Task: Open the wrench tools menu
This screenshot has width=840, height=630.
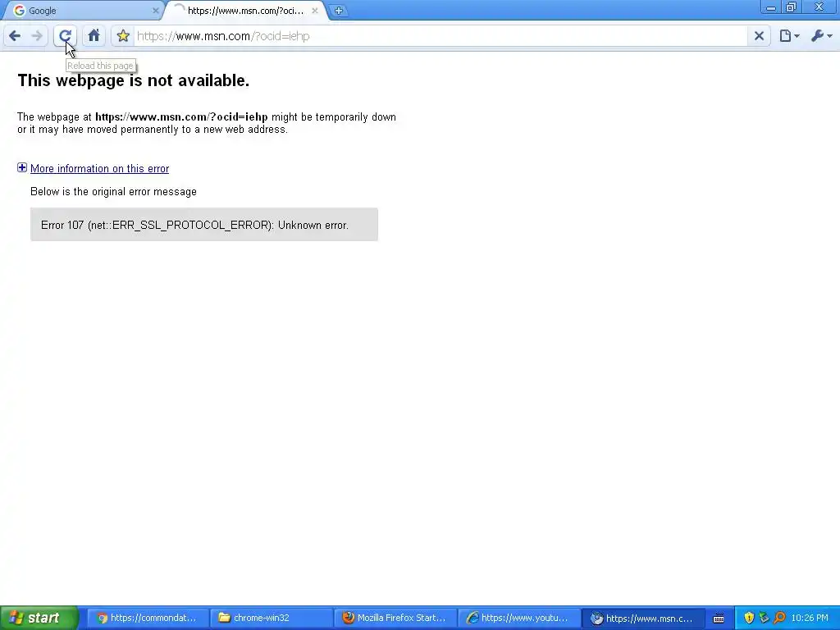Action: [x=821, y=36]
